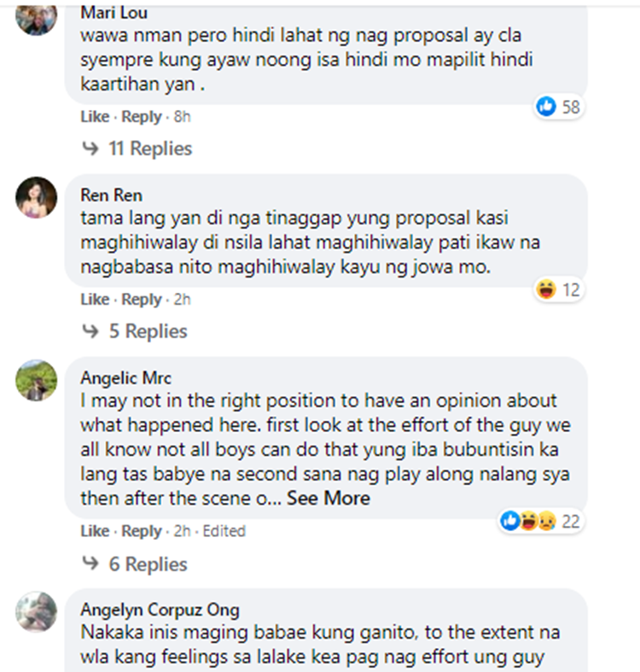The width and height of the screenshot is (640, 672).
Task: Click See More on Angelic Mrc's comment
Action: click(x=329, y=498)
